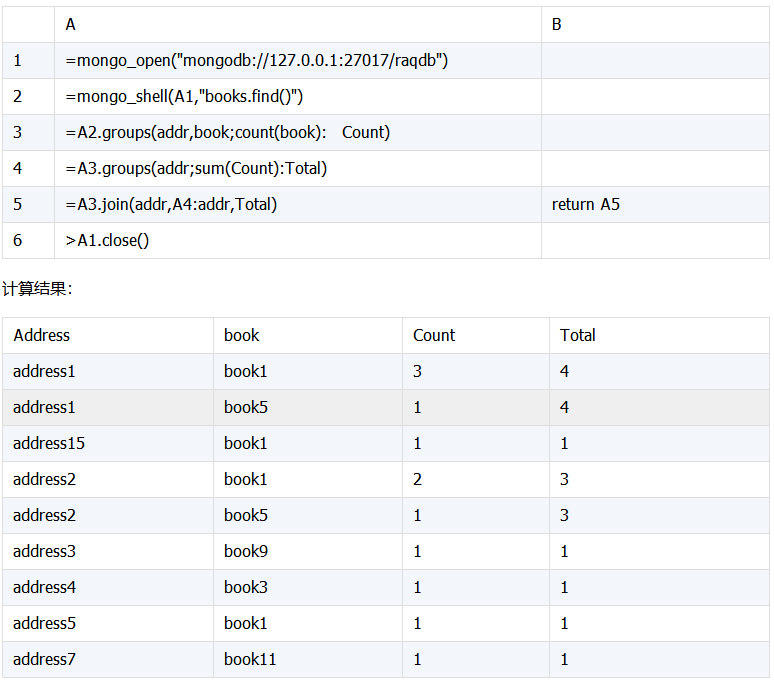Select column header A in code grid
The width and height of the screenshot is (774, 681).
coord(70,24)
